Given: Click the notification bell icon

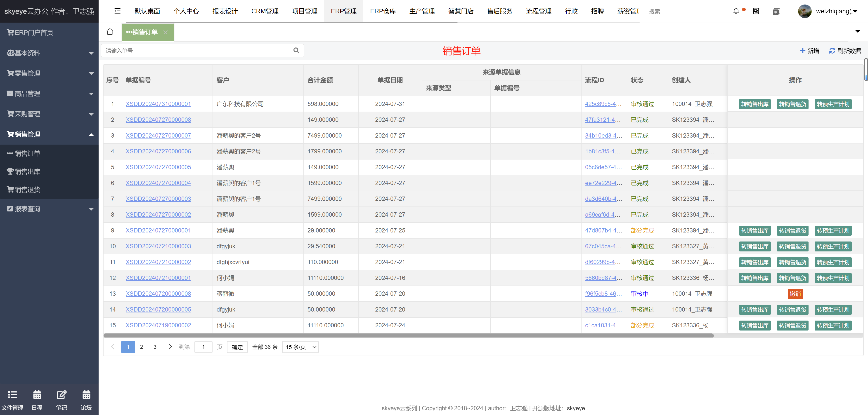Looking at the screenshot, I should click(x=736, y=12).
